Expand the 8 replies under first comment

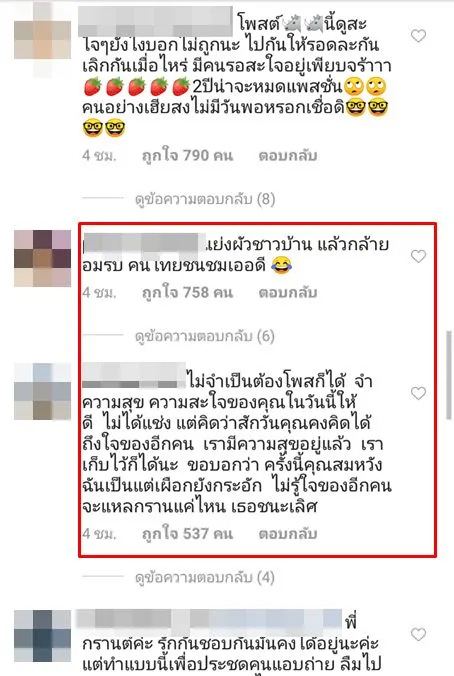(205, 199)
